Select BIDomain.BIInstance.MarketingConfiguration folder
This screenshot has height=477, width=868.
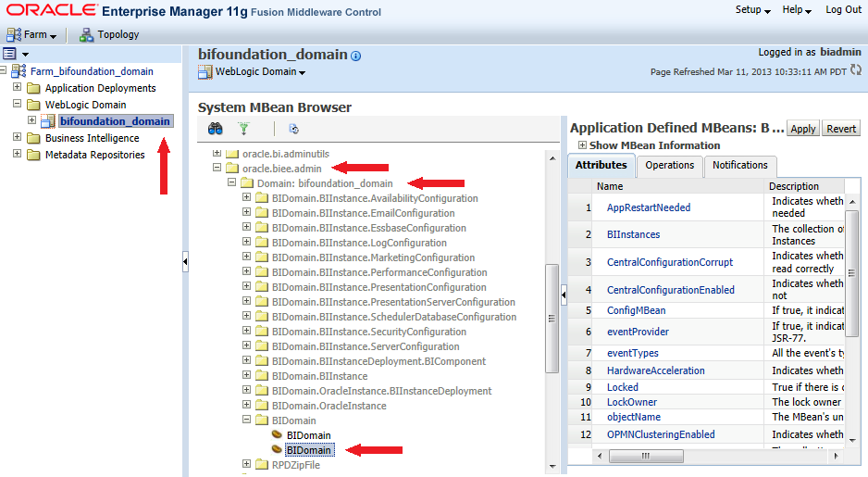(x=373, y=257)
